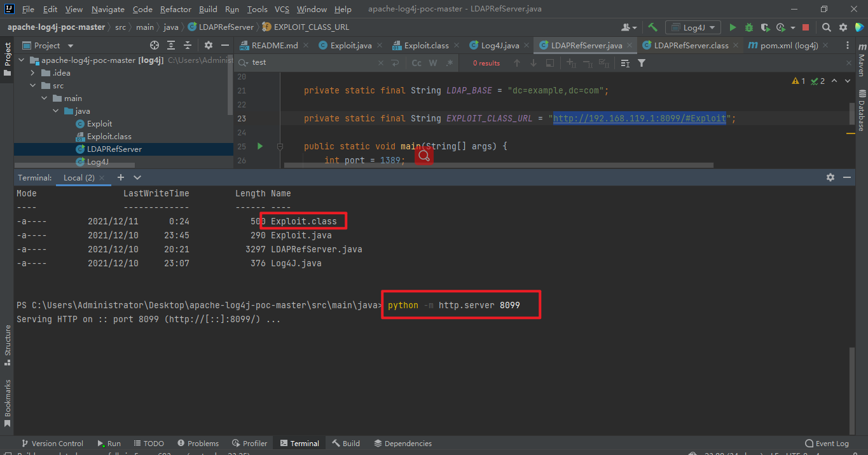
Task: Click the terminal vertical scrollbar
Action: 851,390
